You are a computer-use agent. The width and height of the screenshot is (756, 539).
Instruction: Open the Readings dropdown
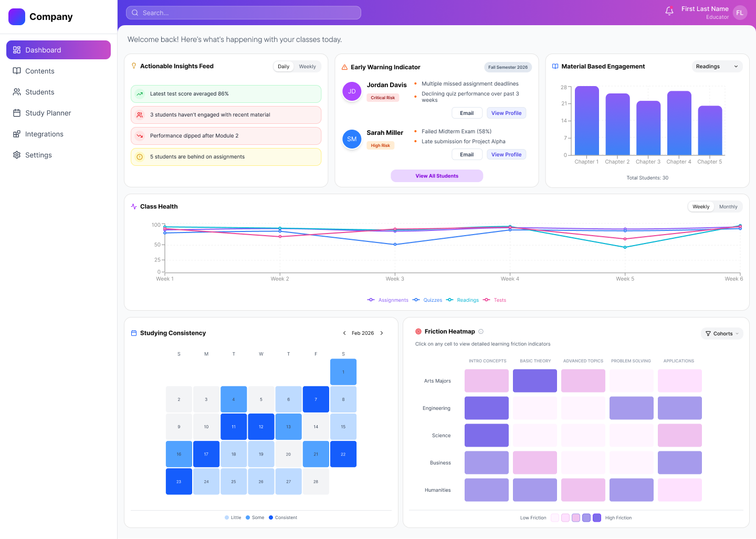[717, 67]
